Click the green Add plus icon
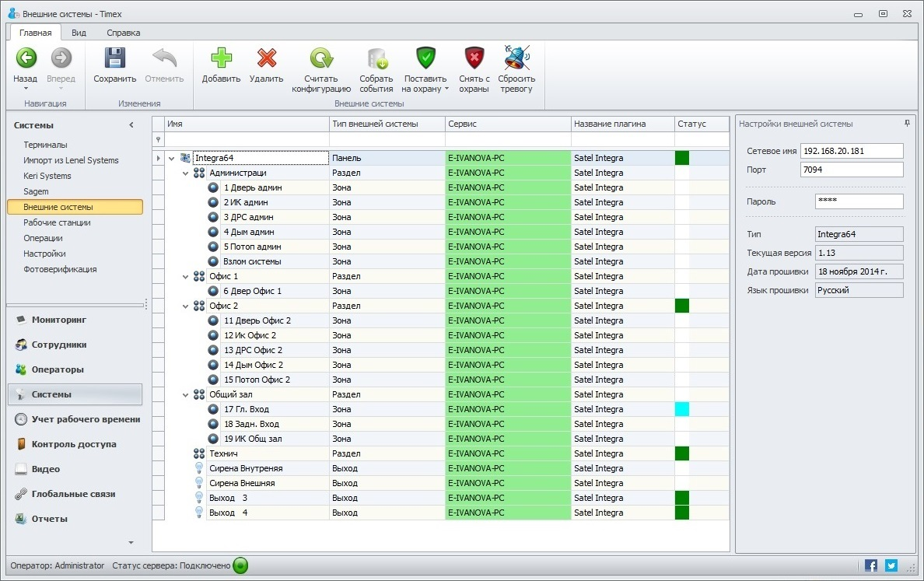 tap(221, 59)
